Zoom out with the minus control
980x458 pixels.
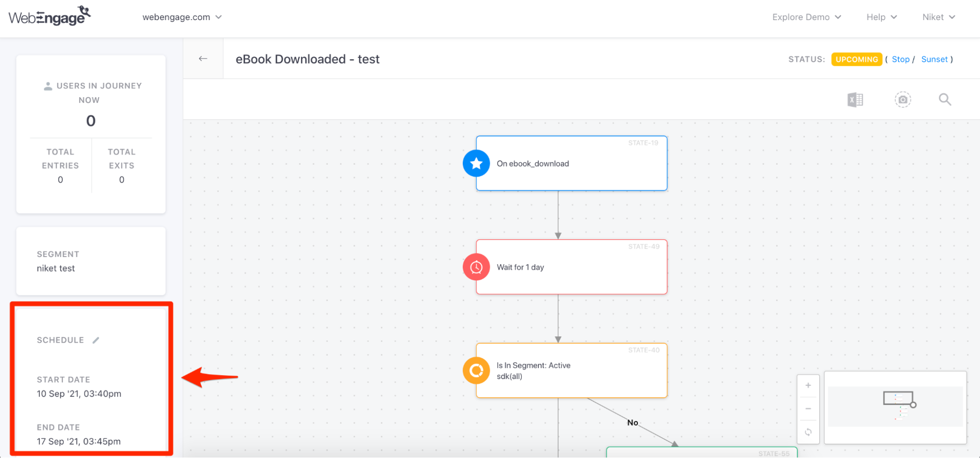[808, 408]
